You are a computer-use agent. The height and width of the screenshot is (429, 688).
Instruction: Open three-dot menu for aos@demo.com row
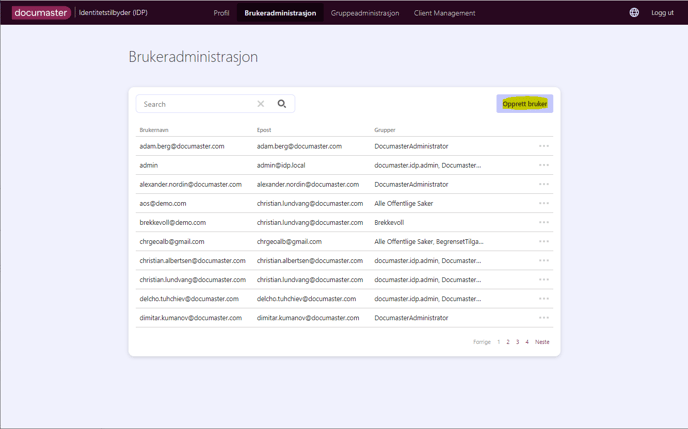pos(544,204)
